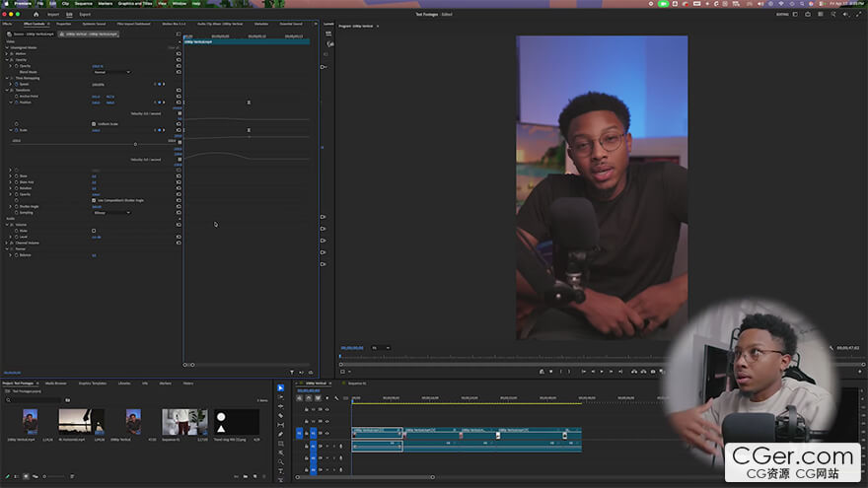
Task: Select the Zoom magnifier tool
Action: click(x=281, y=461)
